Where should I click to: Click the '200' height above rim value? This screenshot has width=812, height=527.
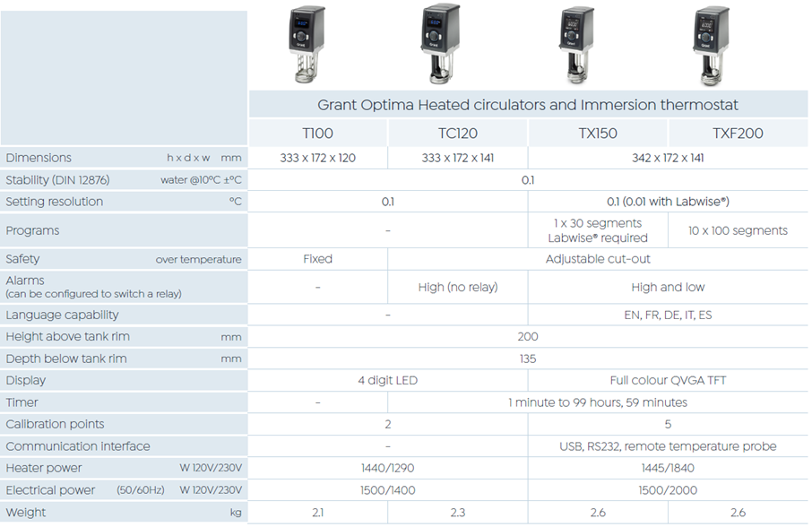pos(528,336)
